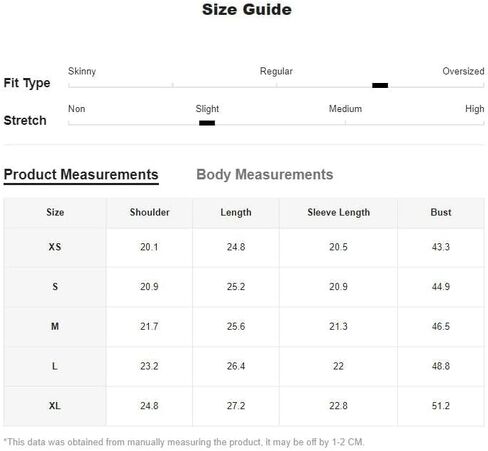Image resolution: width=488 pixels, height=451 pixels.
Task: Select the XL size row label
Action: point(55,406)
